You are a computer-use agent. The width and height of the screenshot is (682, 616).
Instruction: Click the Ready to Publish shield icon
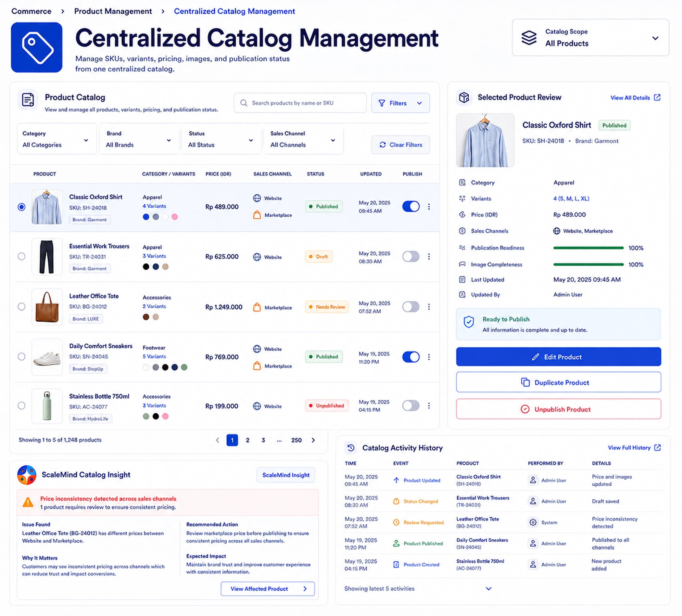point(469,322)
